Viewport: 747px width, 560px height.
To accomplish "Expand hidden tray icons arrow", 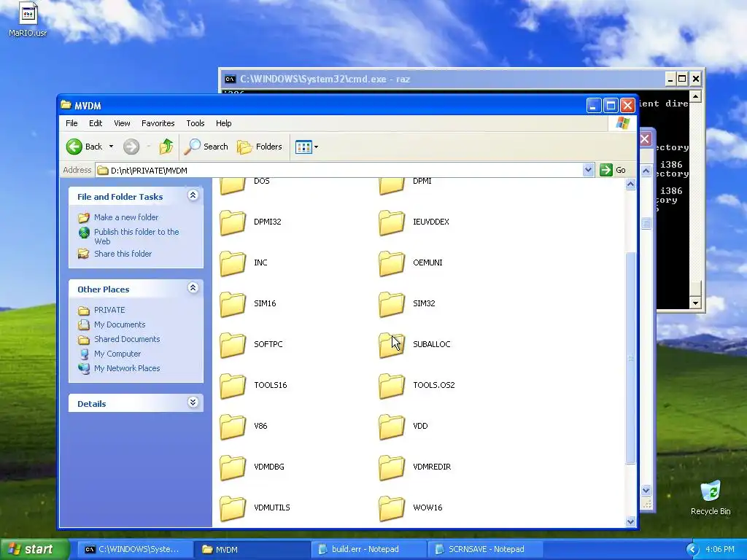I will tap(692, 550).
